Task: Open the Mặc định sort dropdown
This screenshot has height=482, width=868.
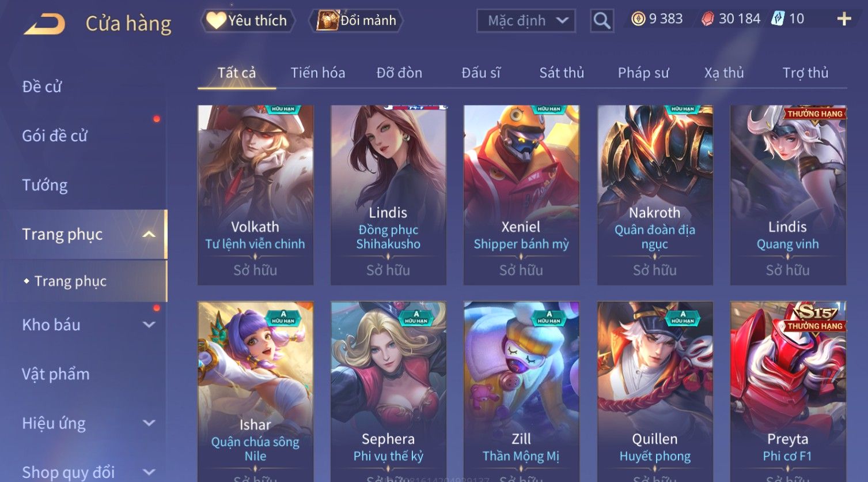Action: (x=526, y=21)
